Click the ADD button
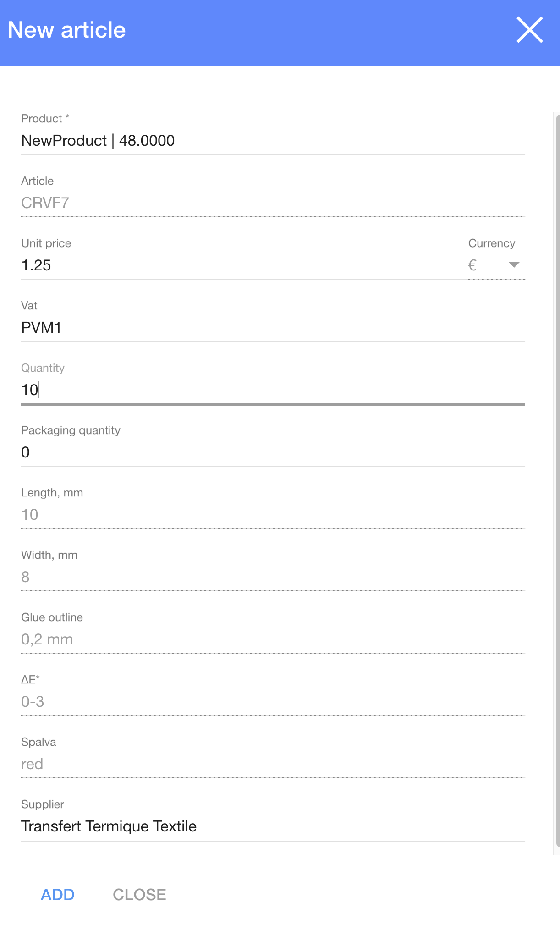Image resolution: width=560 pixels, height=925 pixels. click(x=58, y=894)
